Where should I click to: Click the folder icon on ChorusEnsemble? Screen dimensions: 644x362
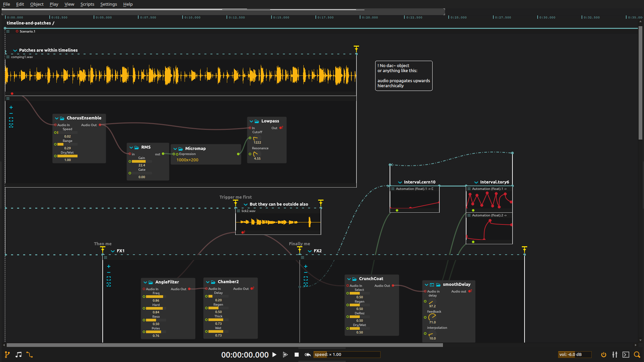[x=62, y=118]
